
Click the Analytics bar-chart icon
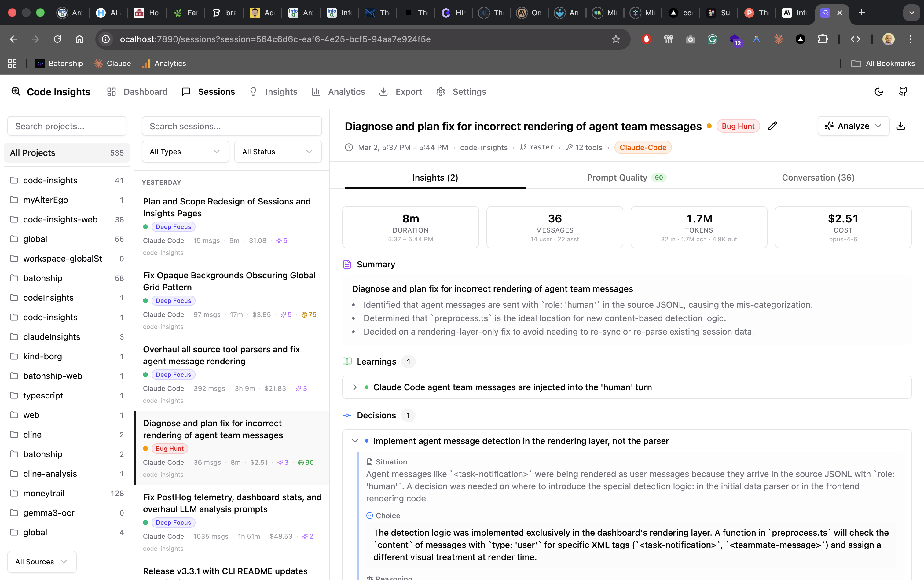click(x=316, y=92)
